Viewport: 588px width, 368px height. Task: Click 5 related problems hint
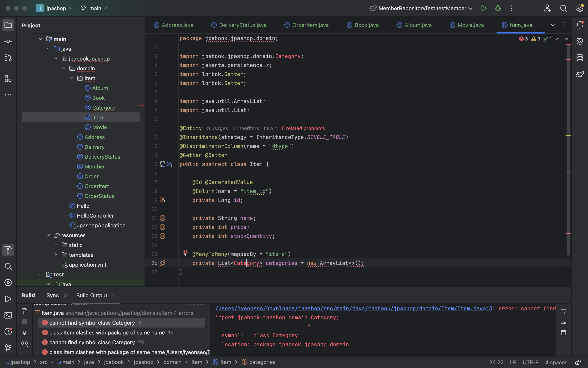(x=303, y=128)
